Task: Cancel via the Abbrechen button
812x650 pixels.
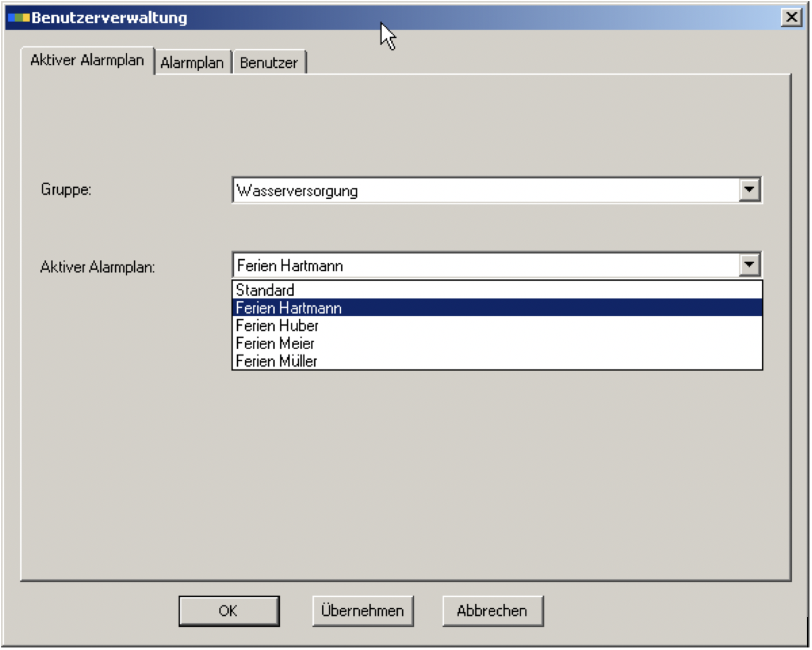Action: tap(493, 611)
